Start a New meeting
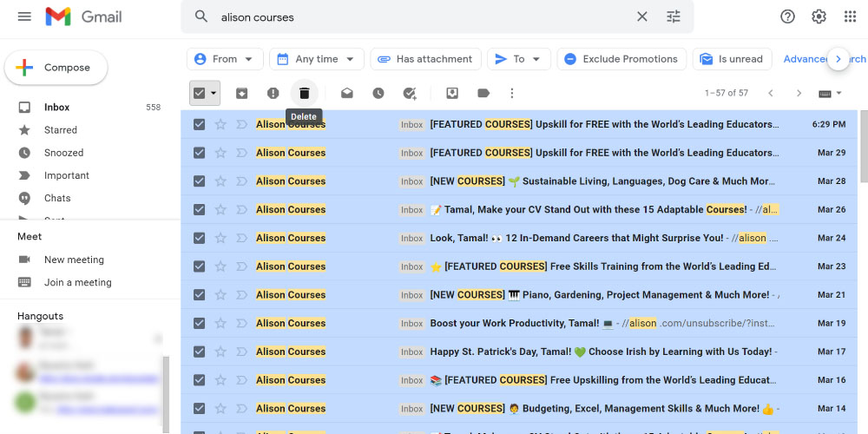Screen dimensions: 868x434 coord(74,260)
